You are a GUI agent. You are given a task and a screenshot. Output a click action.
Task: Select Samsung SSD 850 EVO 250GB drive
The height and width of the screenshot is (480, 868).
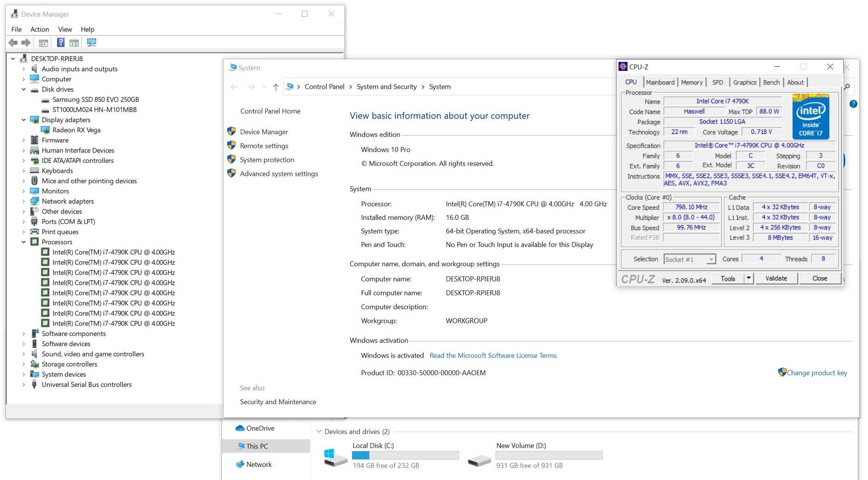[95, 100]
